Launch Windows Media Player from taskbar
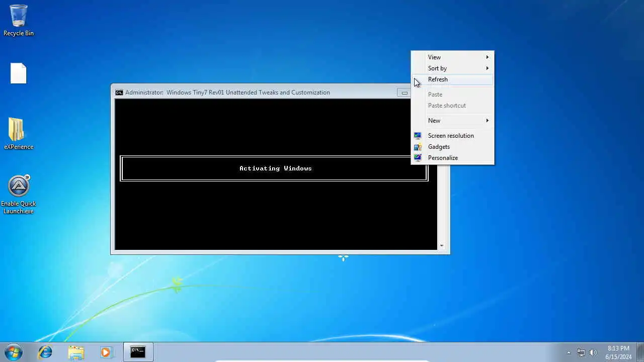The width and height of the screenshot is (644, 362). coord(106,352)
